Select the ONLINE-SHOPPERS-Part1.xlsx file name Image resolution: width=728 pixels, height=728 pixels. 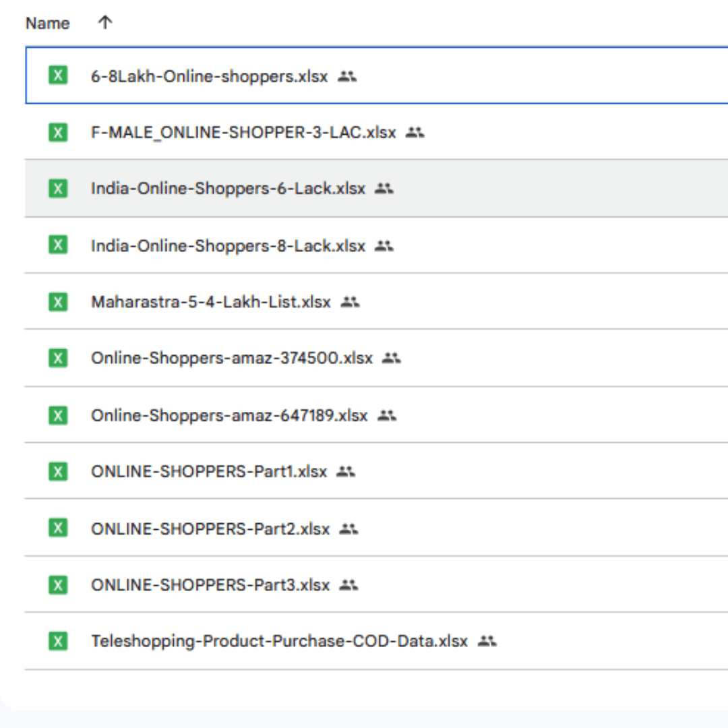click(209, 472)
